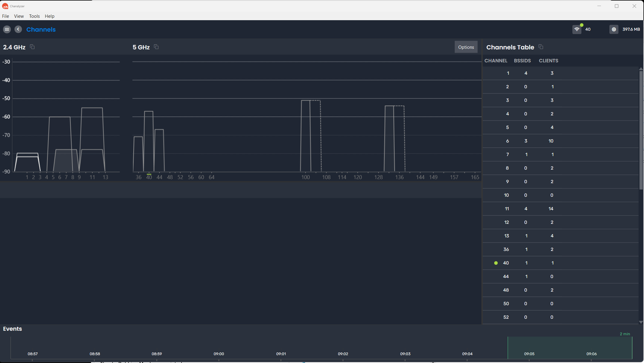
Task: Click the Chanalyzer app logo
Action: tap(5, 6)
